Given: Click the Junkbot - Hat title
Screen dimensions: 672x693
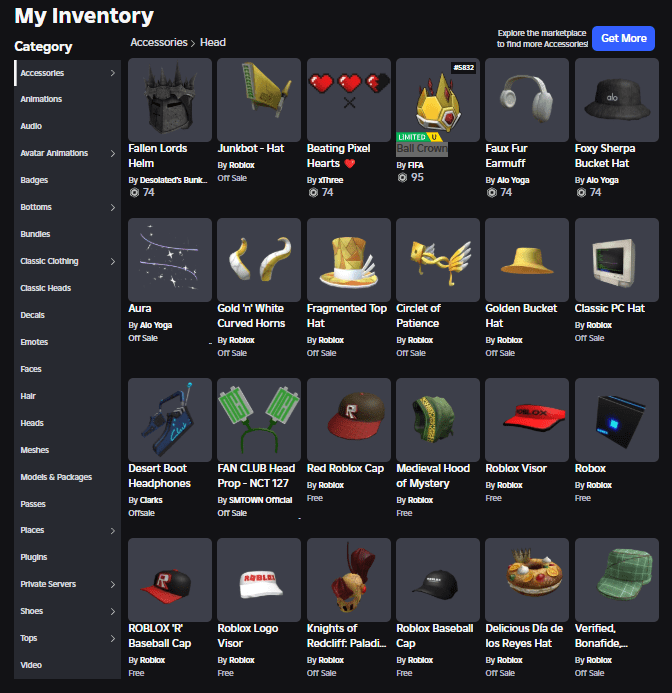Looking at the screenshot, I should click(251, 148).
